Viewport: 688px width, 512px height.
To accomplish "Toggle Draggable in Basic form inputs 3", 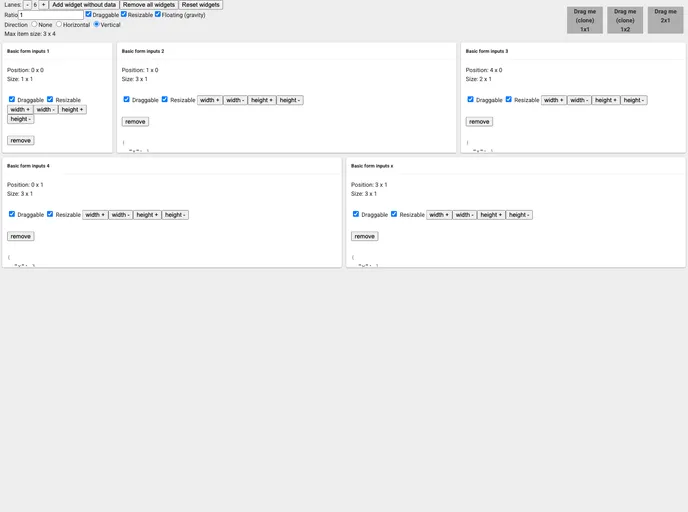I will pyautogui.click(x=470, y=99).
